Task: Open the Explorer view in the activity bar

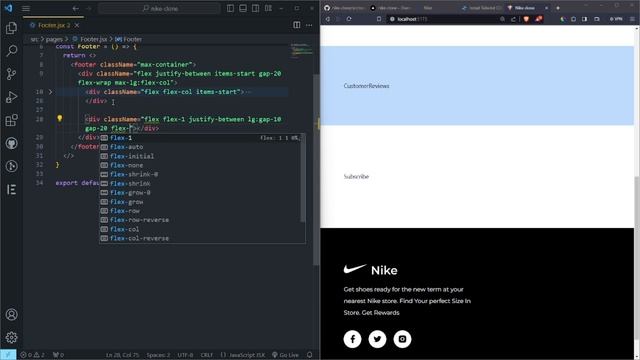Action: click(11, 28)
